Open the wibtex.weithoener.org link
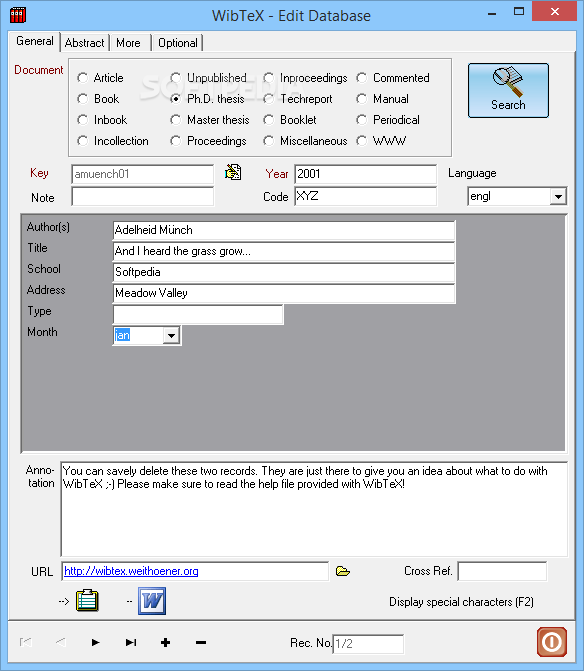 pyautogui.click(x=131, y=571)
